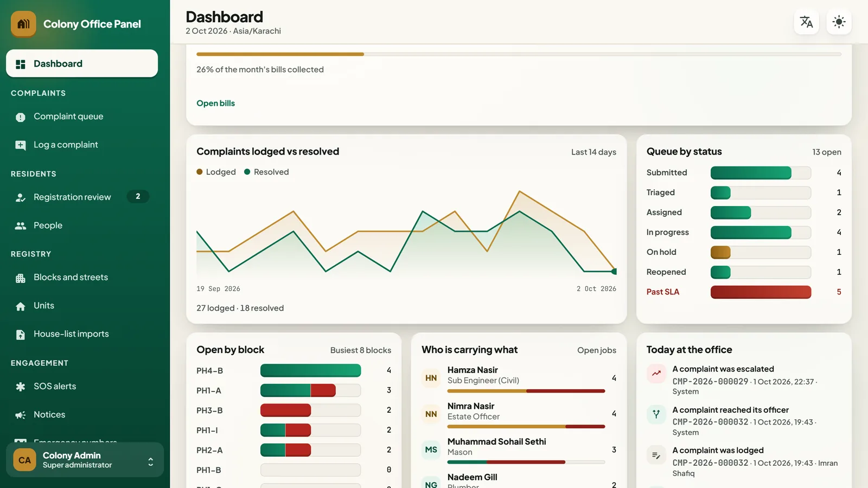The height and width of the screenshot is (488, 868).
Task: Open Hamza Nasir's open jobs row
Action: pos(519,378)
